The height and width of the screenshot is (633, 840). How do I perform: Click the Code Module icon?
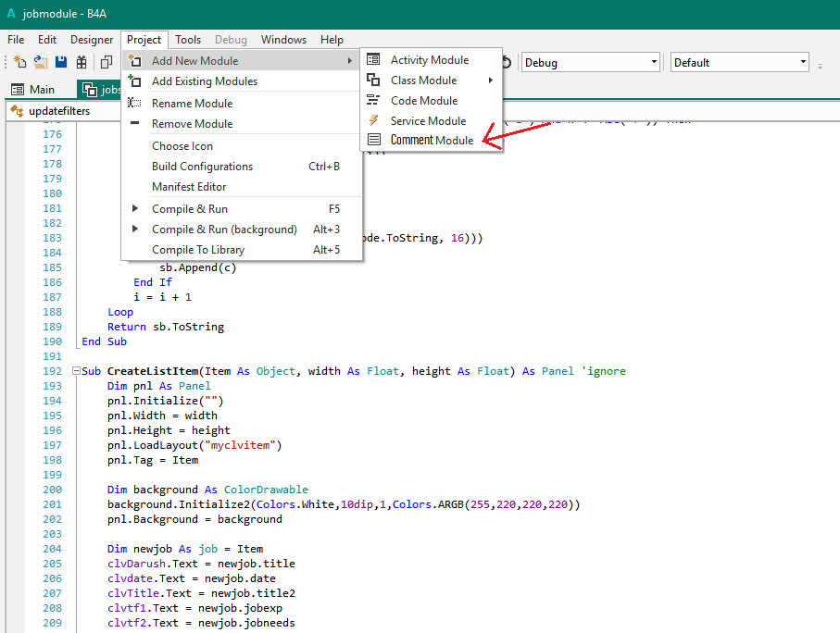373,101
